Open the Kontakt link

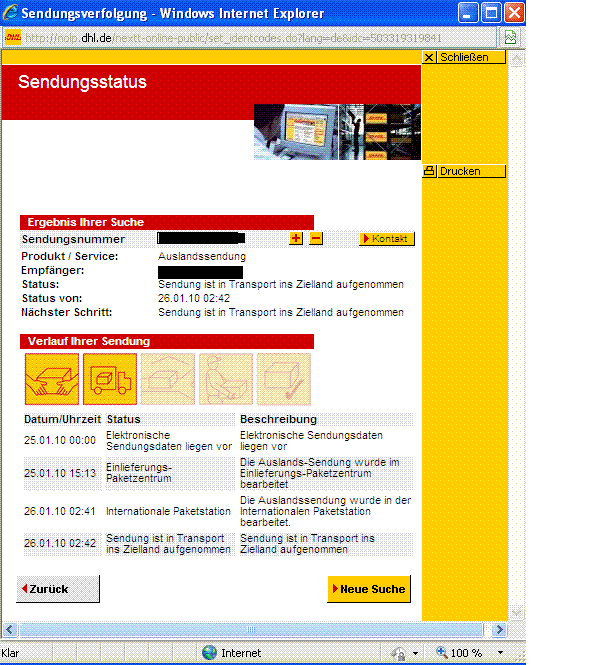pos(387,239)
